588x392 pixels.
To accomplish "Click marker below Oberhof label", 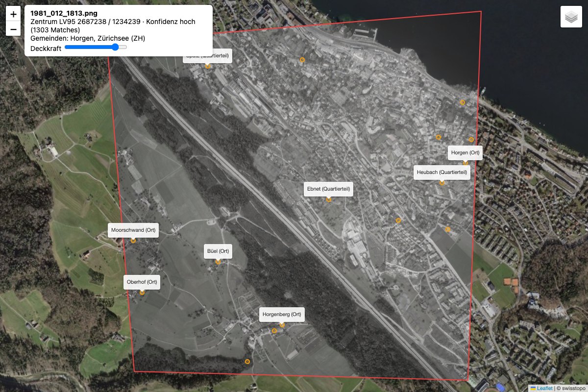I will [x=142, y=293].
